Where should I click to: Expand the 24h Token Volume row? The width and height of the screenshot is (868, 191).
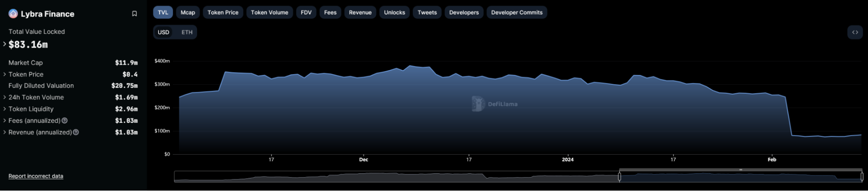(5, 97)
